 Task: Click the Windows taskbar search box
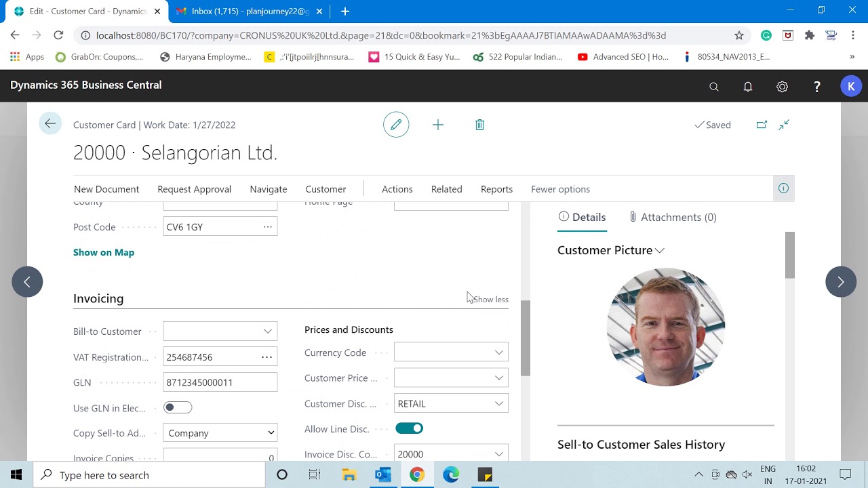coord(149,475)
